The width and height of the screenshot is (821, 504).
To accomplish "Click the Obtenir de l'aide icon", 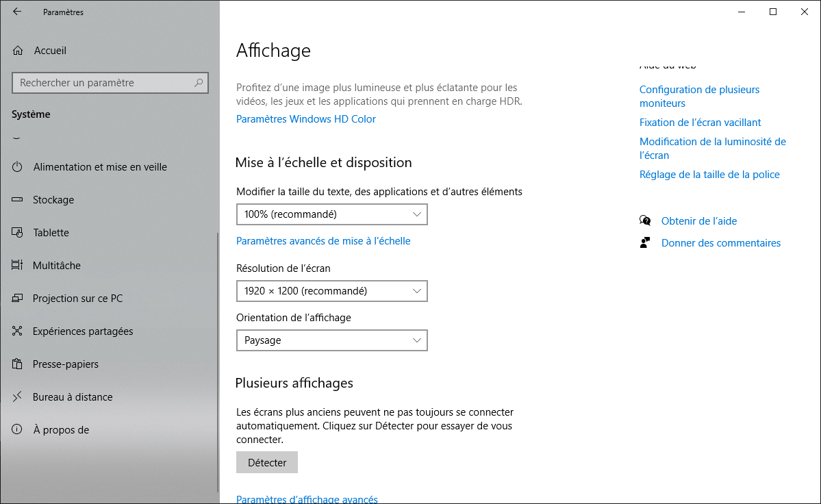I will coord(645,220).
